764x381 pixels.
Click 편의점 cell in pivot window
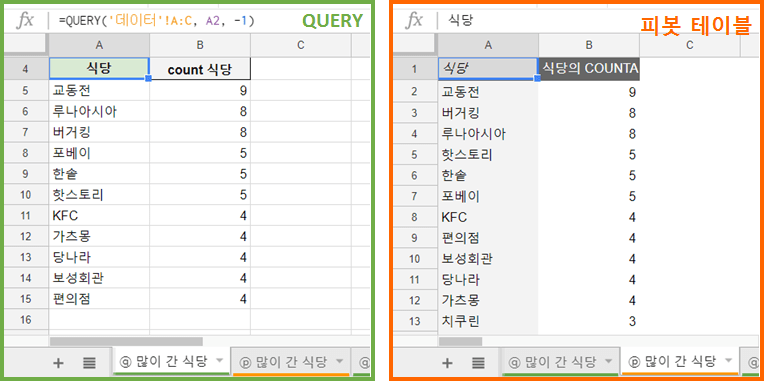tap(488, 238)
